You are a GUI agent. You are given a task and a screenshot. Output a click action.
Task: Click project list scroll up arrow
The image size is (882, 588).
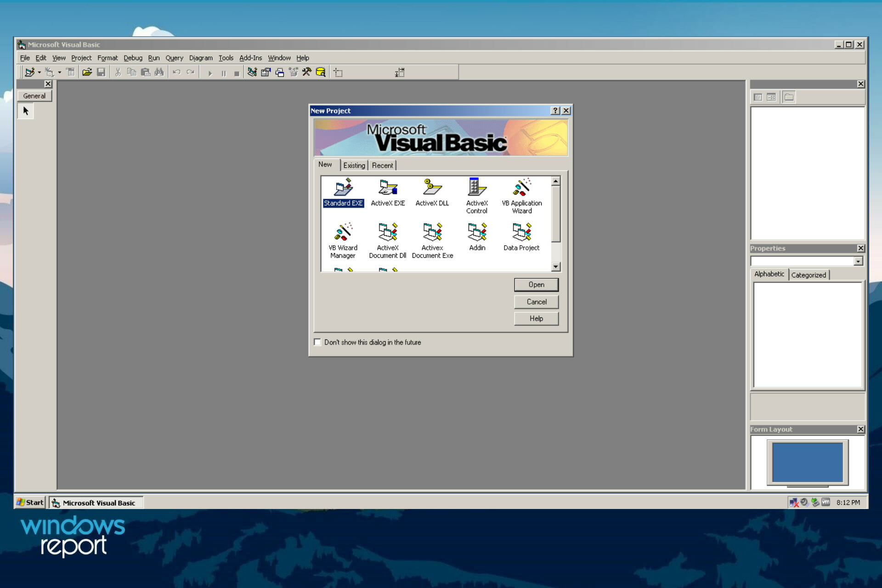pos(556,181)
